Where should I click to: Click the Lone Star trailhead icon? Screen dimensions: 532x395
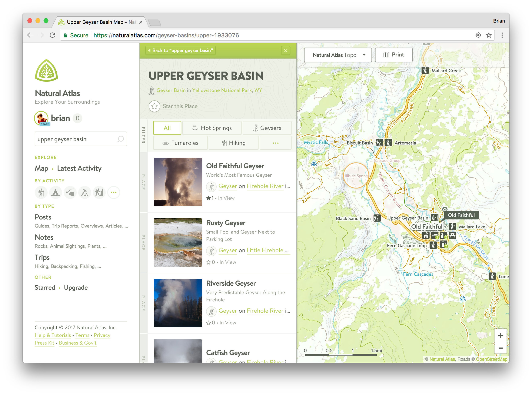492,276
